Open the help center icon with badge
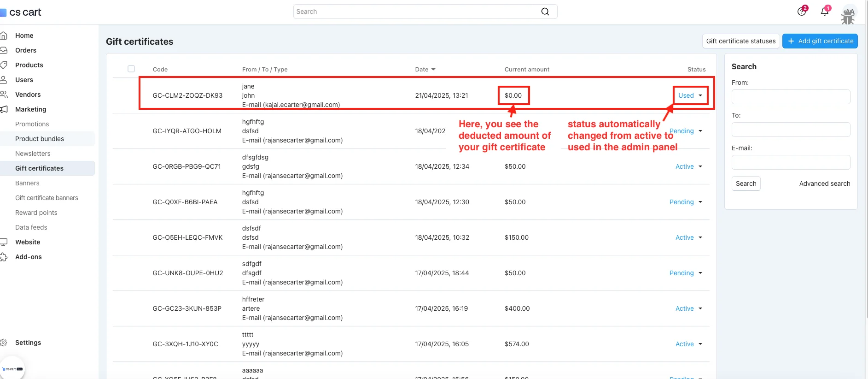 (x=802, y=12)
